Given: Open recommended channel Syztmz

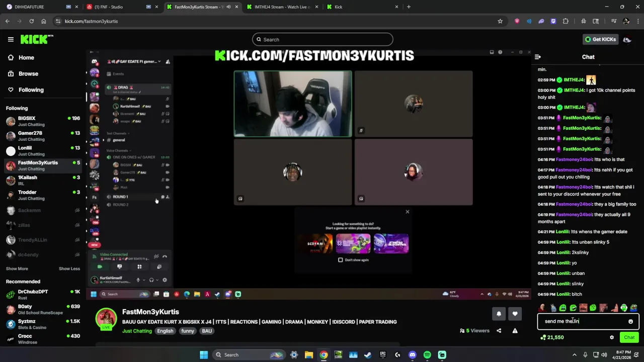Looking at the screenshot, I should click(x=43, y=324).
